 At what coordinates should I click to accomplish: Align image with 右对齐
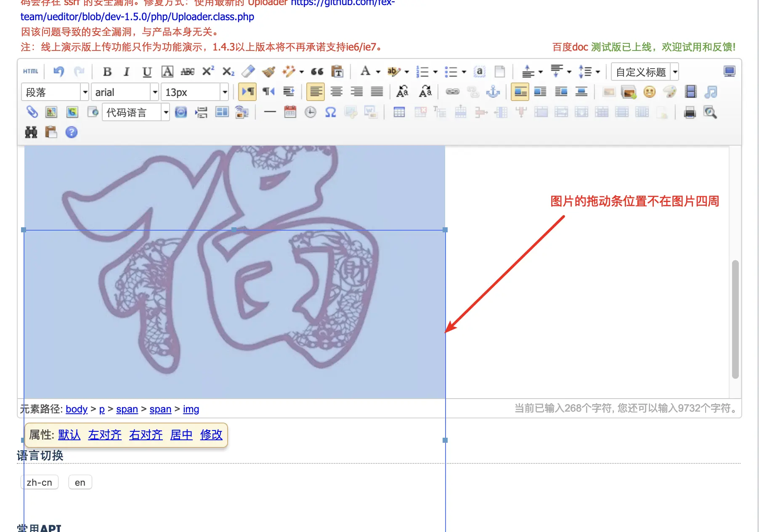(146, 435)
